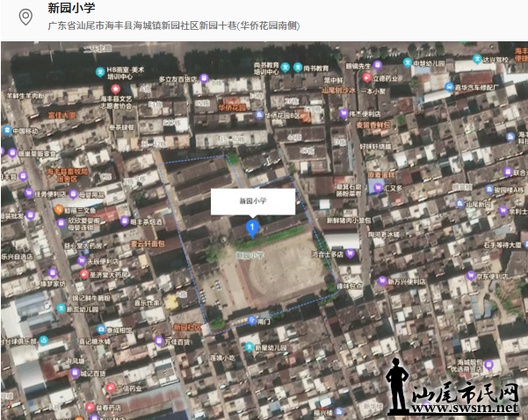Click the 南门 gate marker below the school

pyautogui.click(x=252, y=319)
